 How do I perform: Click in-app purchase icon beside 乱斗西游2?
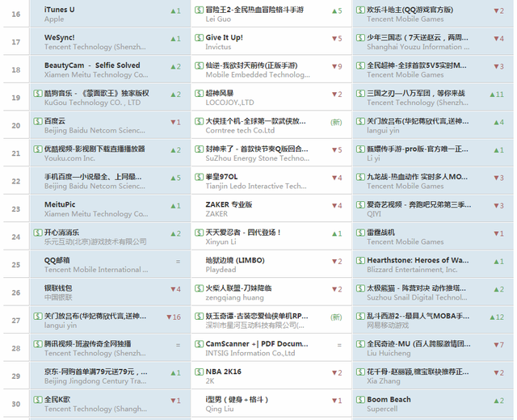click(360, 316)
